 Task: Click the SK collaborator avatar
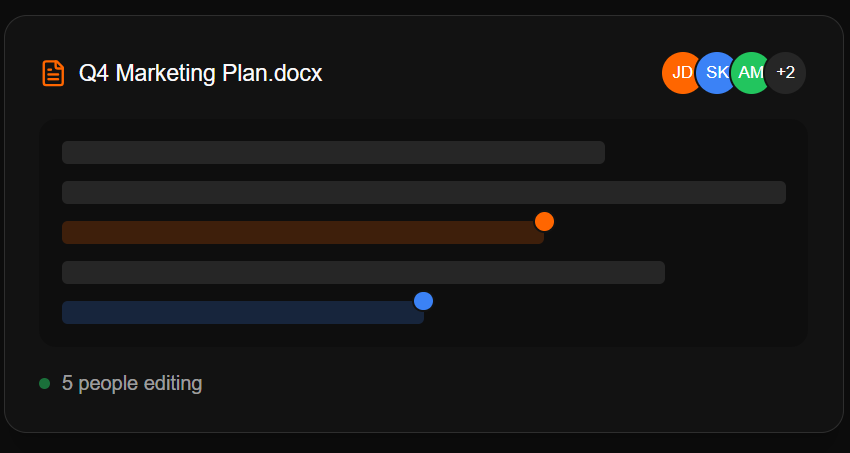716,73
